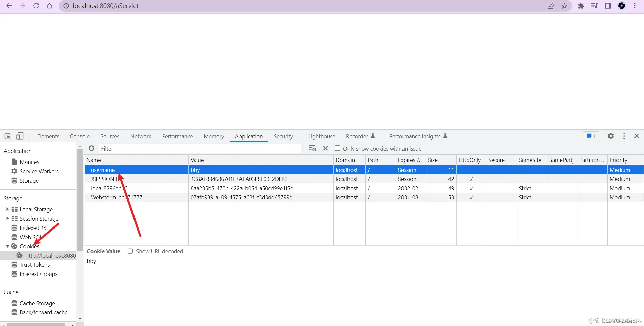Share this page via the share icon
Screen dimensions: 644x326
pos(551,6)
